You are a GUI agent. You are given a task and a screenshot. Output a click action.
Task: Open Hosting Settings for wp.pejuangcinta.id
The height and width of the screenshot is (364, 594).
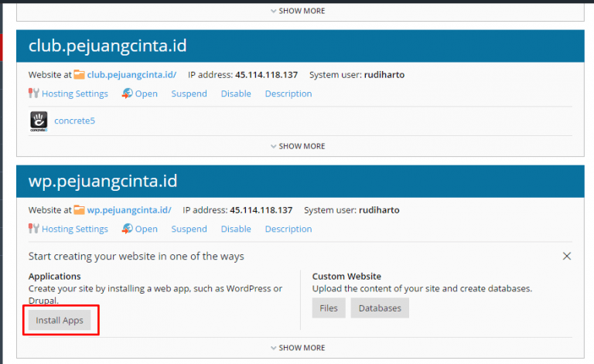(x=74, y=230)
